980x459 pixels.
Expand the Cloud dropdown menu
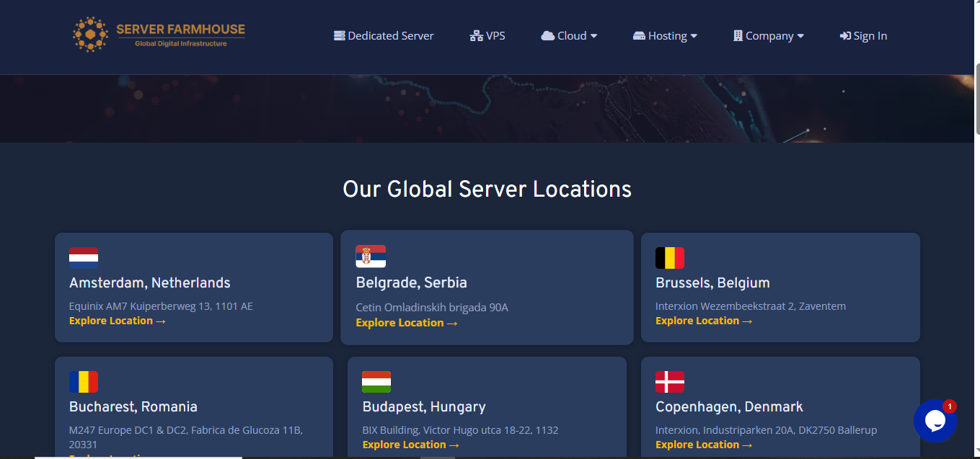(569, 36)
